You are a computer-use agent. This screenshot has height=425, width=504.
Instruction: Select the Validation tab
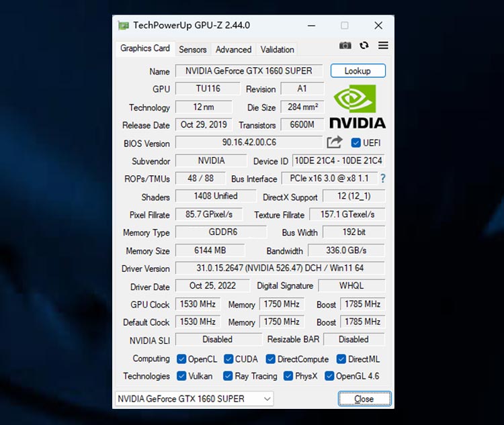[x=277, y=50]
